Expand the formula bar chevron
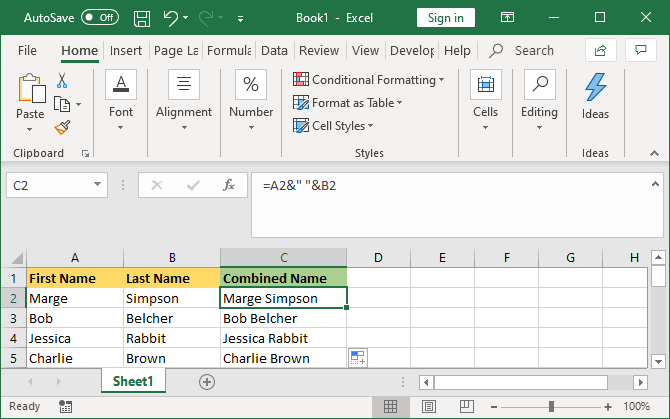The image size is (670, 419). [653, 184]
